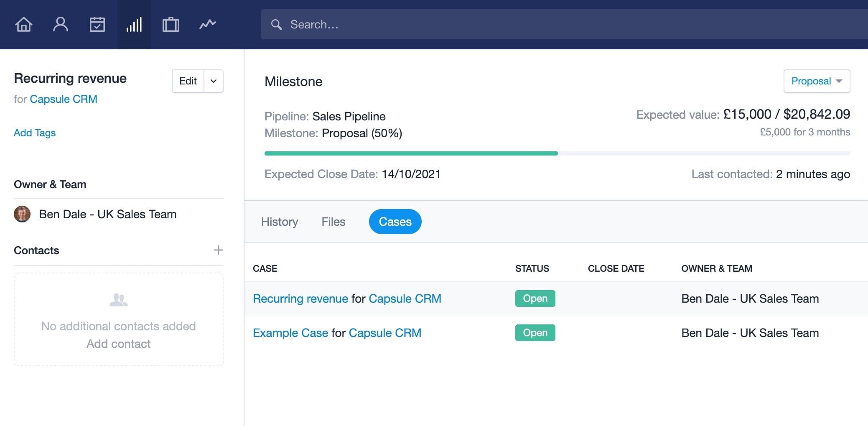Viewport: 868px width, 426px height.
Task: Click Add Tags
Action: pyautogui.click(x=35, y=133)
